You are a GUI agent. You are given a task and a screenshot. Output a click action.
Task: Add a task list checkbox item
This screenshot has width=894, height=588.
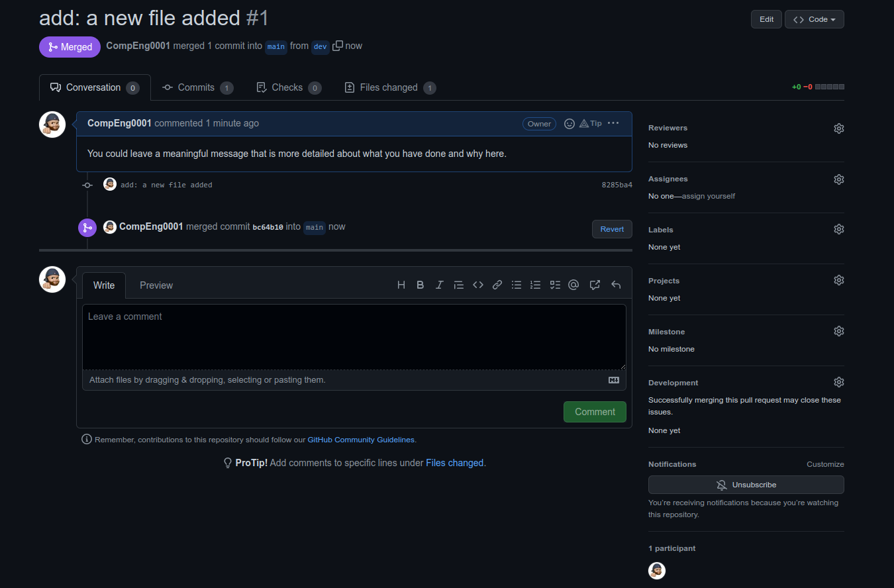pyautogui.click(x=555, y=285)
